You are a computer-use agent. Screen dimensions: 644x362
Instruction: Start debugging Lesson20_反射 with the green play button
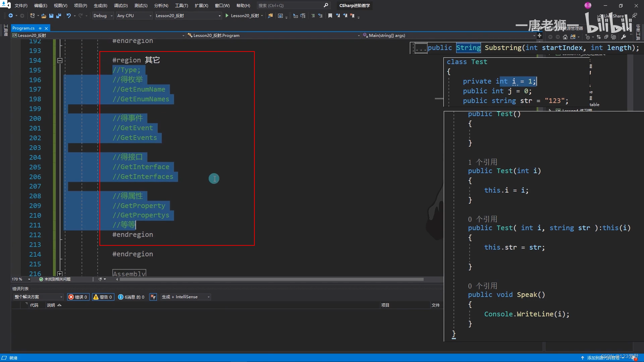[227, 16]
